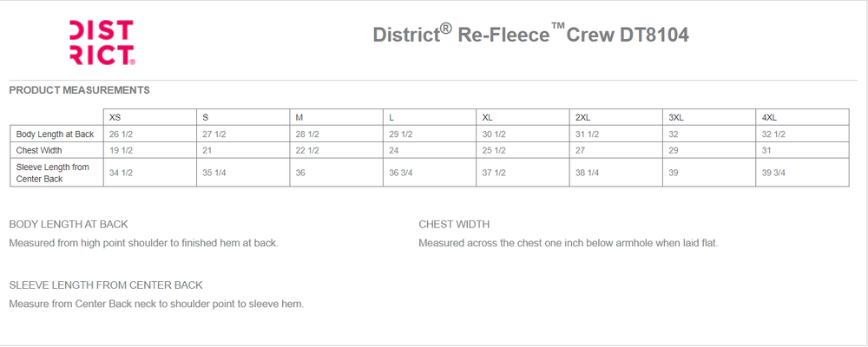This screenshot has width=868, height=347.
Task: Click the 3XL chest width value 29
Action: click(x=674, y=150)
